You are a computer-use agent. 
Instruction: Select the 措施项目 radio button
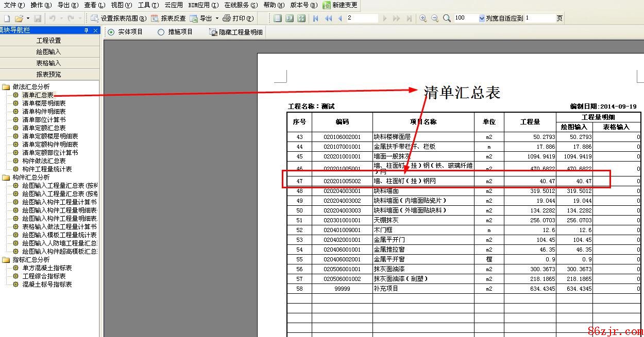point(161,32)
